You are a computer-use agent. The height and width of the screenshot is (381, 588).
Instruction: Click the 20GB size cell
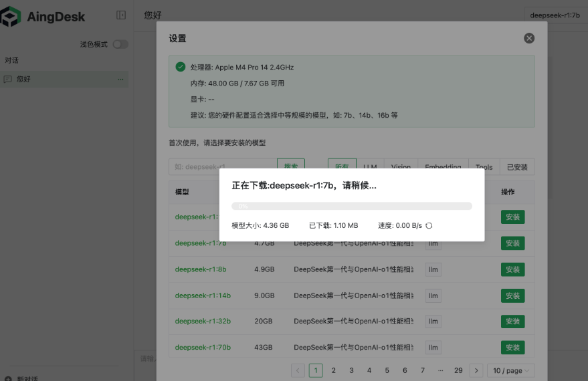coord(264,321)
